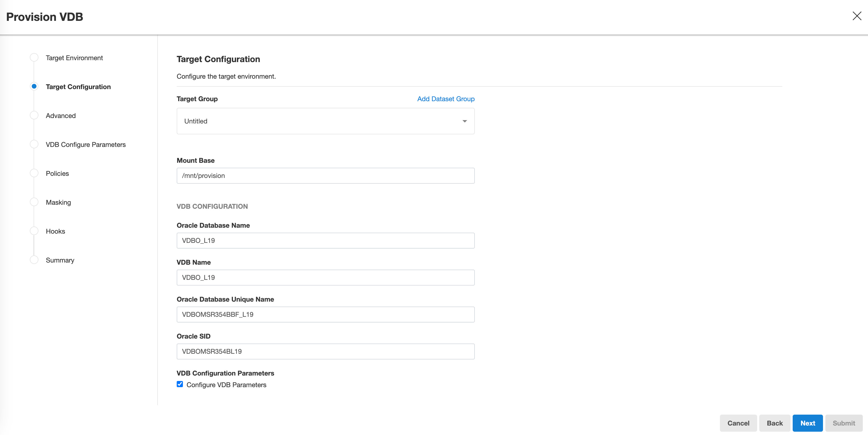Click the Next button
Image resolution: width=868 pixels, height=435 pixels.
coord(807,423)
